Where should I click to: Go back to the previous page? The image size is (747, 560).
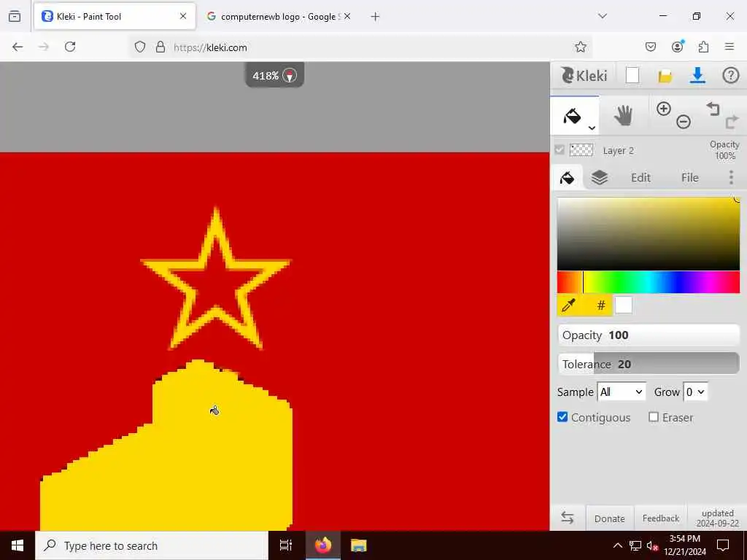tap(18, 47)
